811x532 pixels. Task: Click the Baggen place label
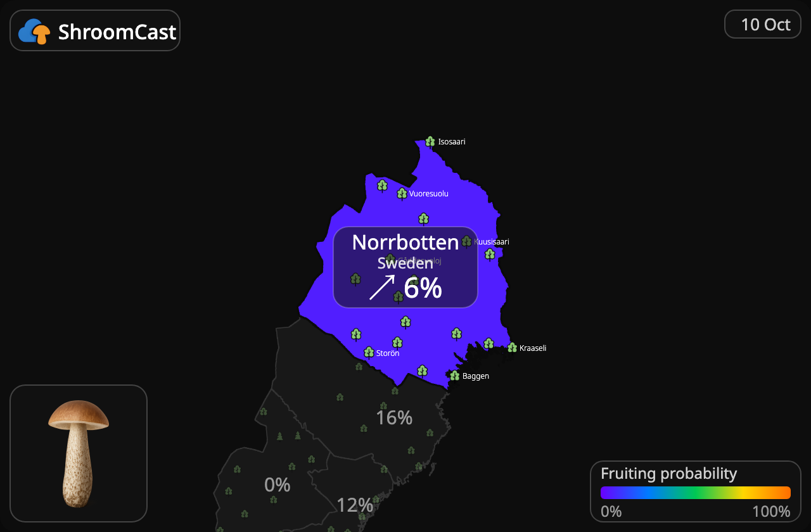[476, 376]
